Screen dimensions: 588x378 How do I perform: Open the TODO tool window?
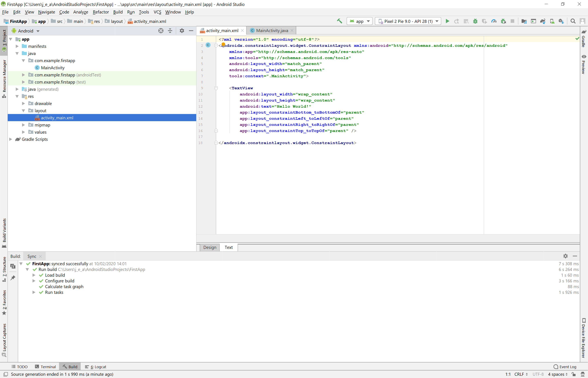(x=20, y=367)
